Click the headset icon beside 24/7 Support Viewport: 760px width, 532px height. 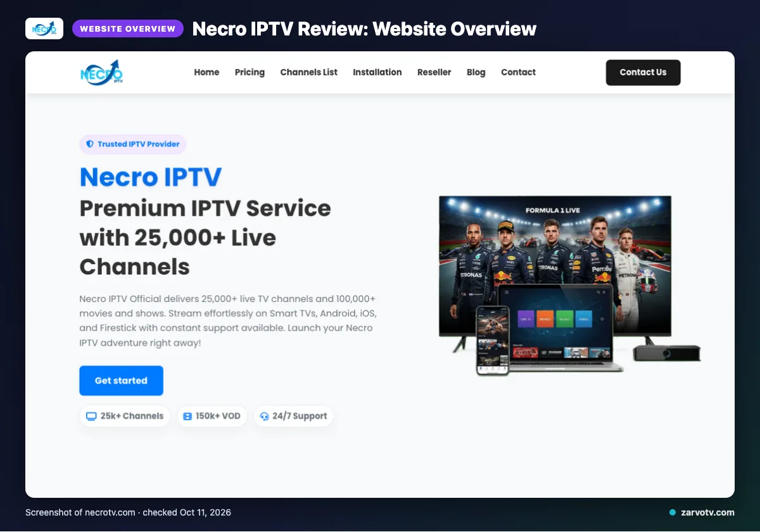tap(265, 416)
